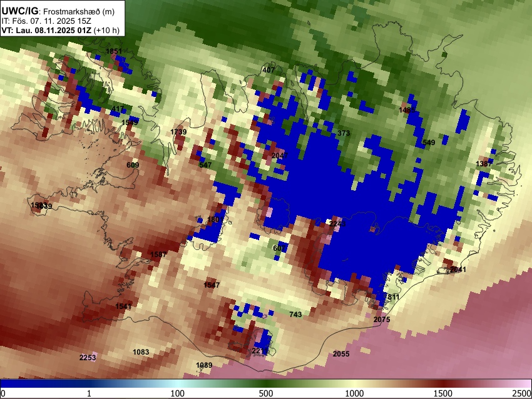The width and height of the screenshot is (532, 399).
Task: Click the map value label '547'
Action: pos(205,165)
